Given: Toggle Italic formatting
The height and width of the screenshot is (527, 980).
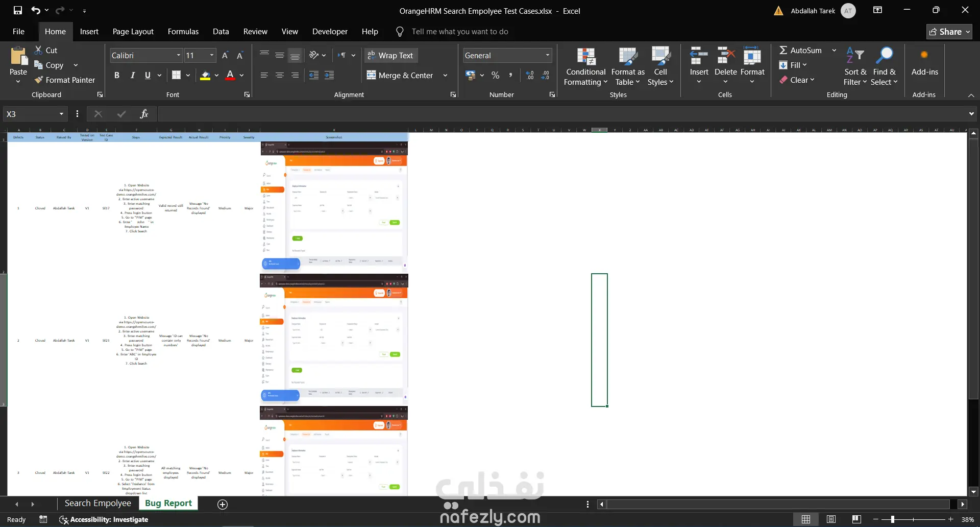Looking at the screenshot, I should click(x=133, y=75).
